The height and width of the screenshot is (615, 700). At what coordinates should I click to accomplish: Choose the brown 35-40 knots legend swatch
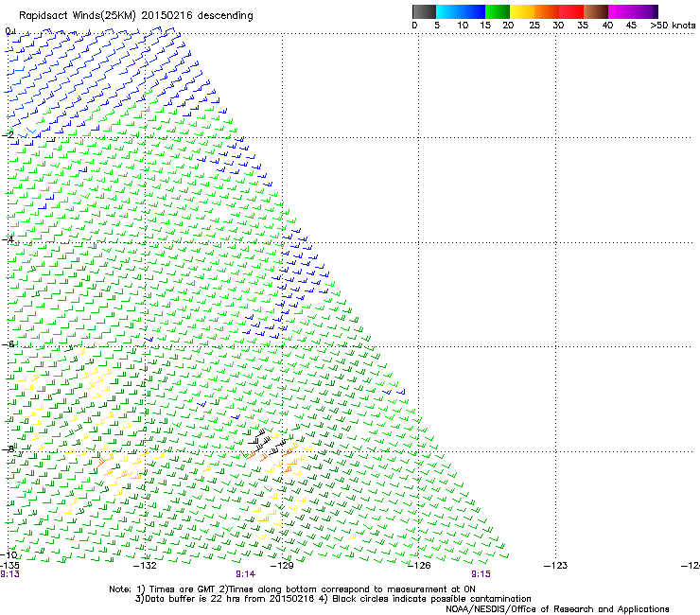pos(596,11)
